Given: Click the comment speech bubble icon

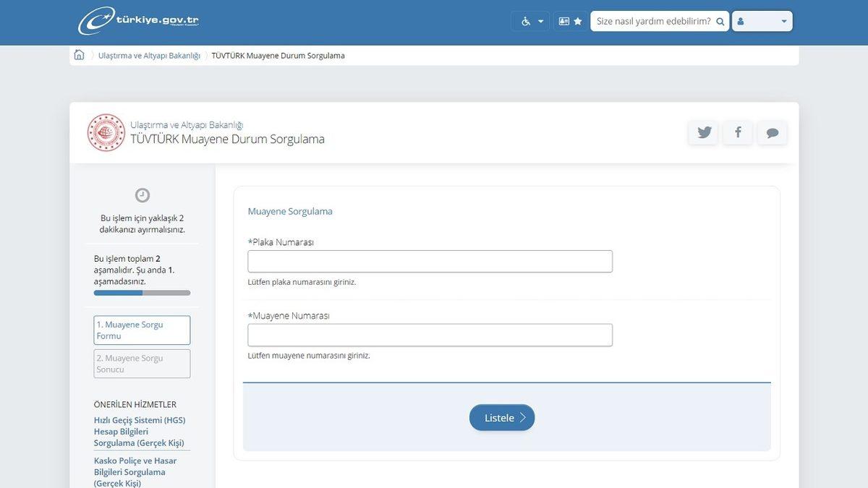Looking at the screenshot, I should 772,132.
